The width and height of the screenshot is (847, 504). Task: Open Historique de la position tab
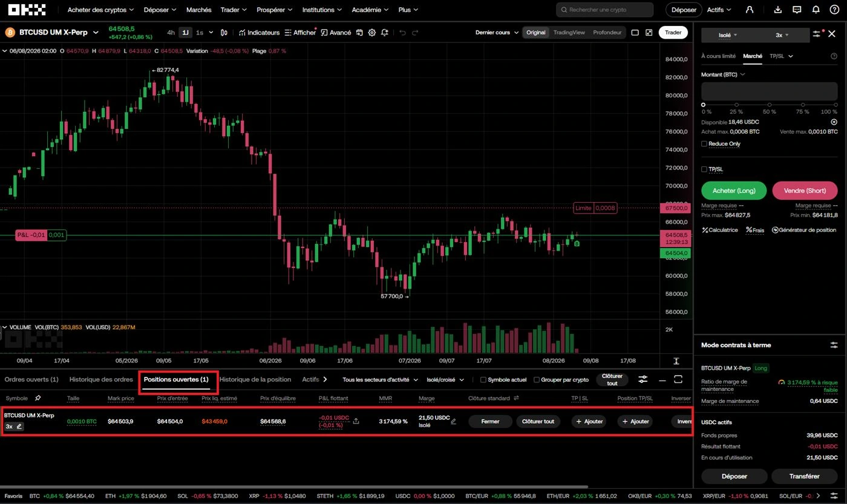tap(255, 379)
